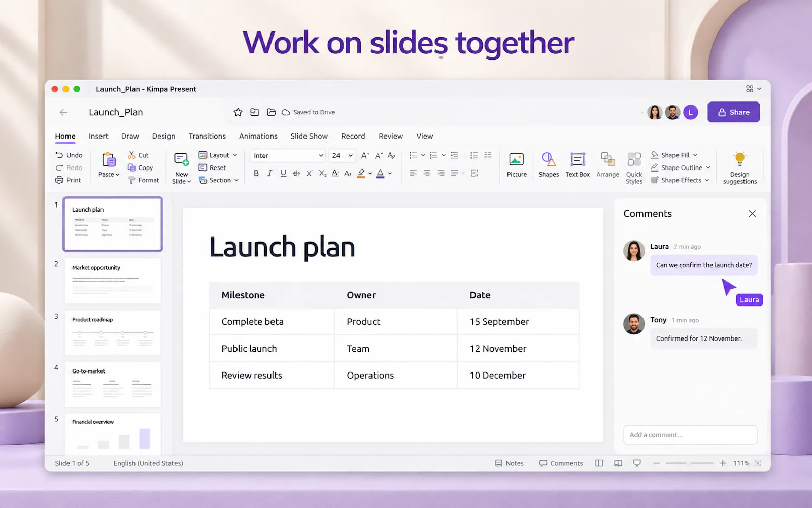Click the zoom in plus button
Image resolution: width=812 pixels, height=508 pixels.
click(x=723, y=463)
